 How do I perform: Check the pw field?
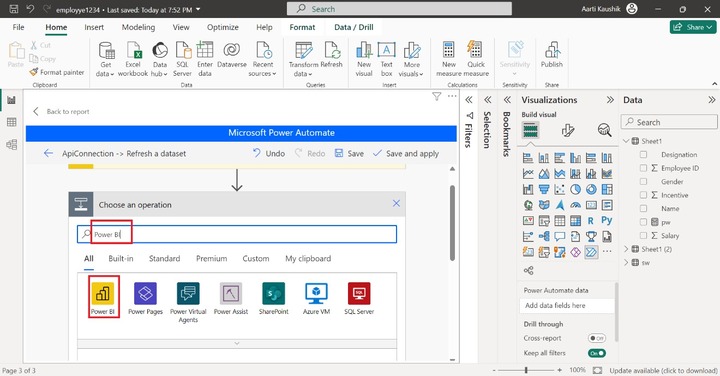(x=643, y=222)
